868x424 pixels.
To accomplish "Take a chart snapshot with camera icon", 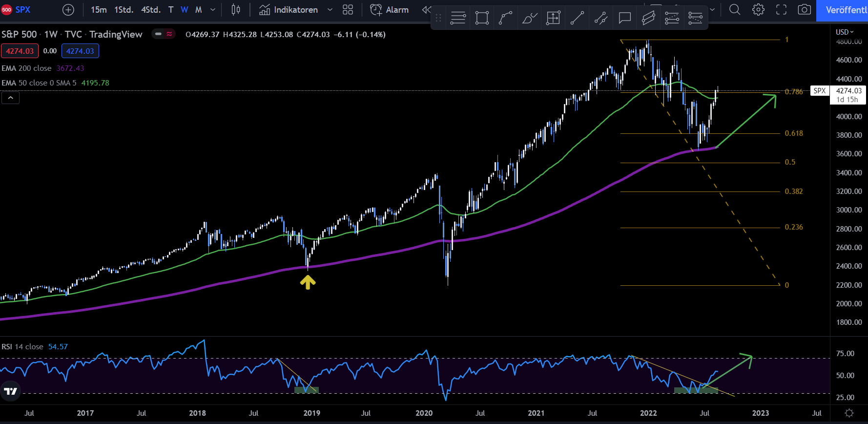I will [804, 10].
